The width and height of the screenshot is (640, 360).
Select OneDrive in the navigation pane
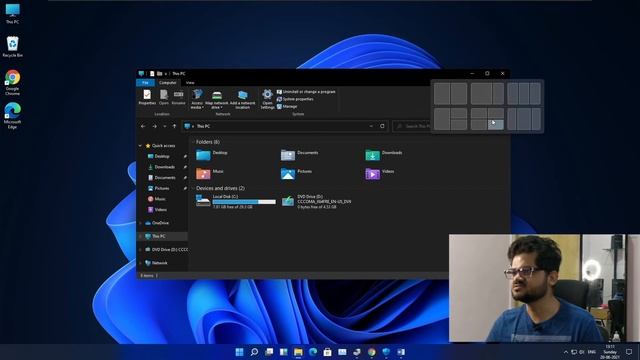pyautogui.click(x=160, y=223)
